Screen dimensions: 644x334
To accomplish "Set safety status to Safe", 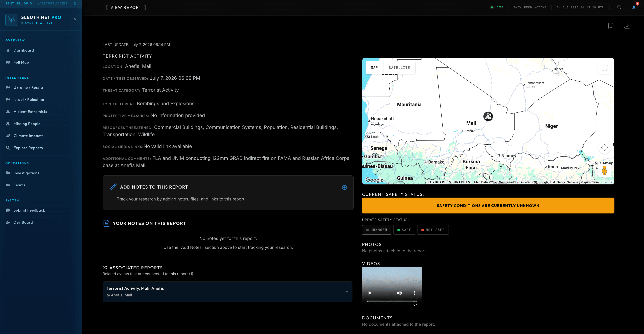I will (404, 230).
